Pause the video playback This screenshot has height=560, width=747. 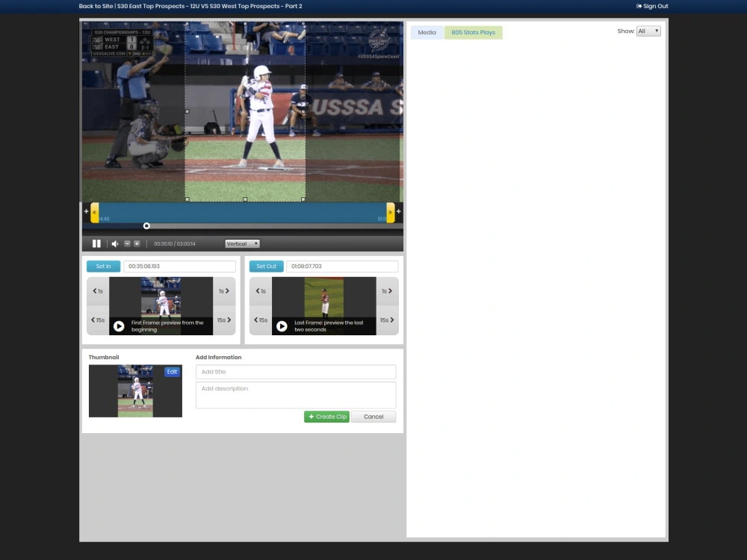pyautogui.click(x=96, y=243)
